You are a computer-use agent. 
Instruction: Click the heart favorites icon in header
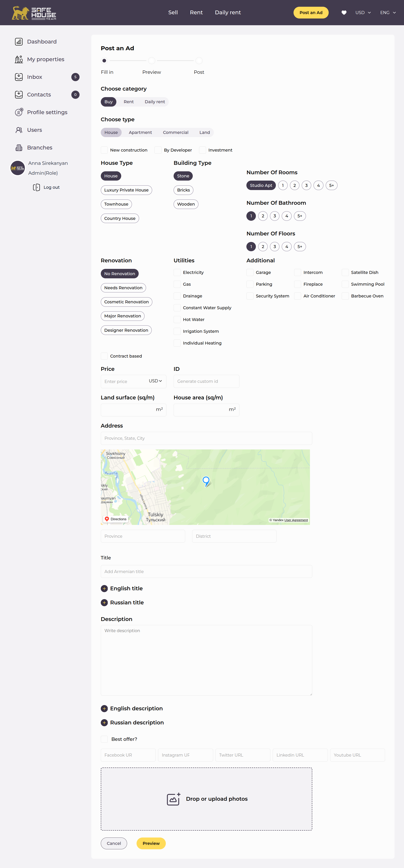[344, 12]
